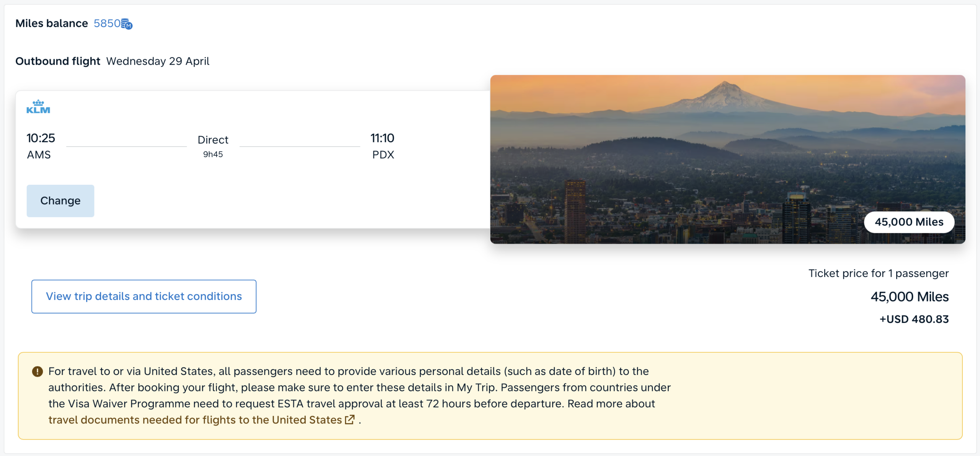Click the 11:10 arrival time
This screenshot has height=456, width=980.
(382, 138)
